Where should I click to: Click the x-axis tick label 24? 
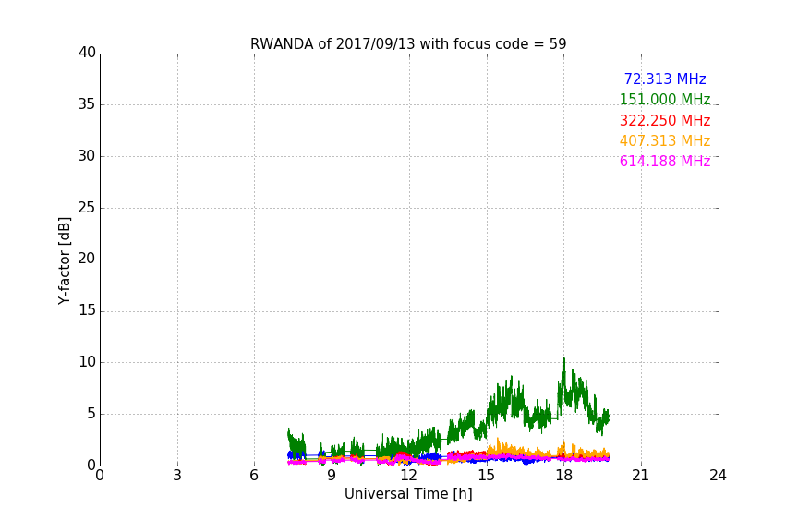click(718, 476)
